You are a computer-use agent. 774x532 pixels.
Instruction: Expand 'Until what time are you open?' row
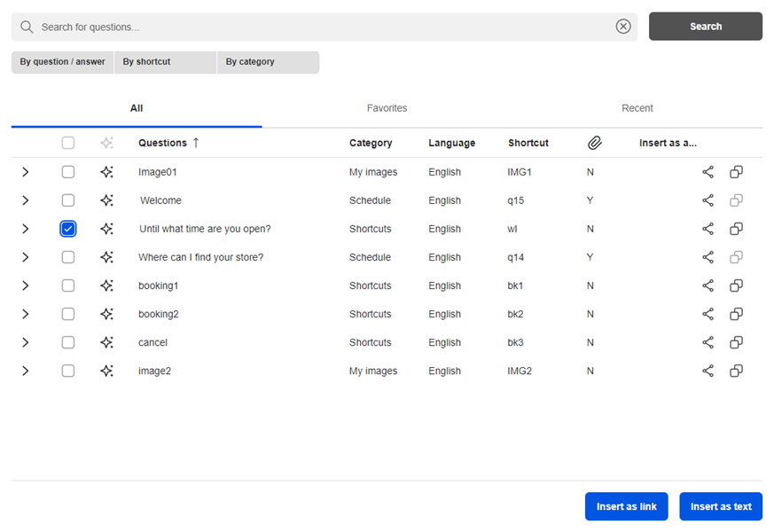25,229
